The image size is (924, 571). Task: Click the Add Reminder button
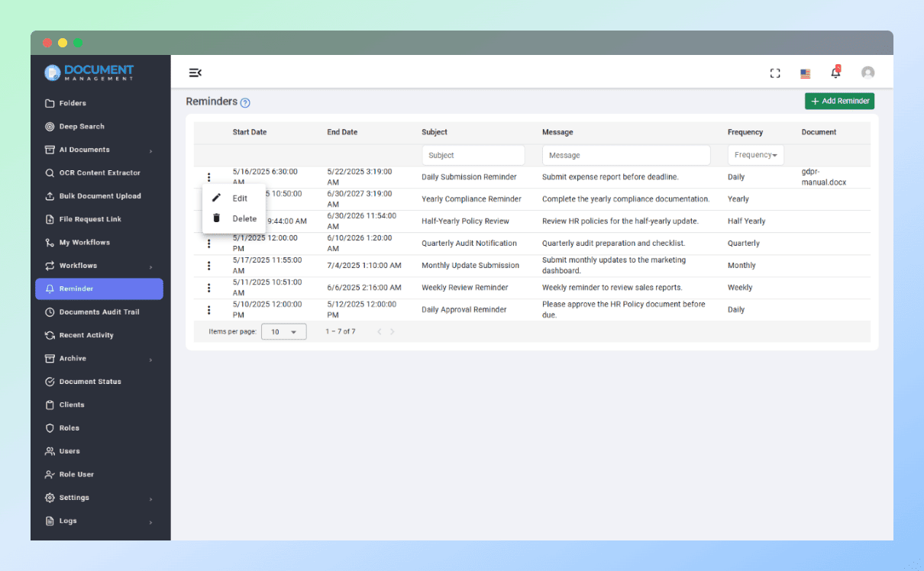(x=839, y=101)
